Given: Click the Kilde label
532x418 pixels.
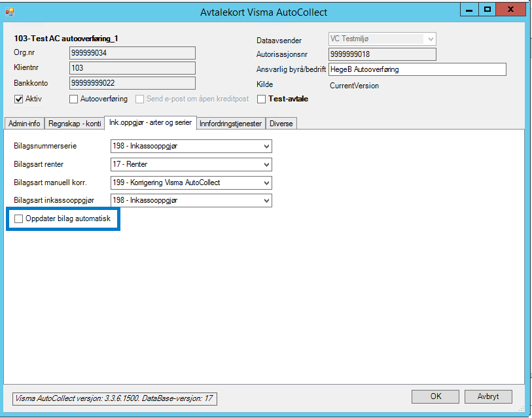Looking at the screenshot, I should coord(264,84).
